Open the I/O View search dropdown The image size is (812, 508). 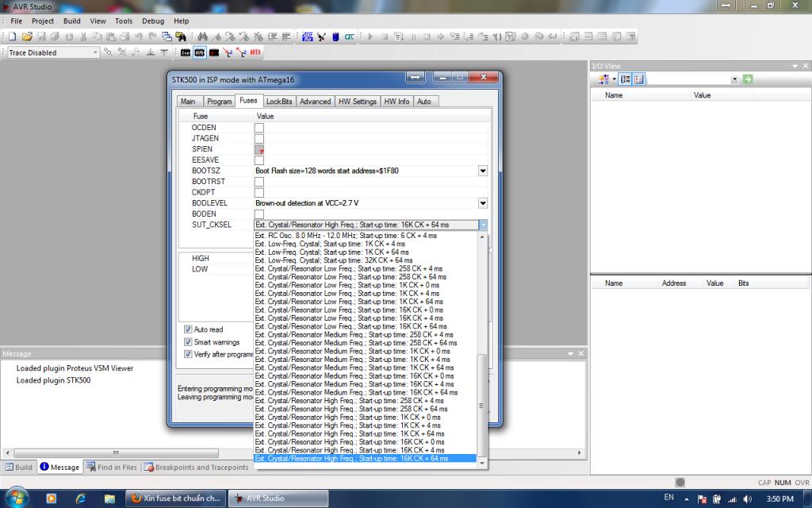click(734, 80)
